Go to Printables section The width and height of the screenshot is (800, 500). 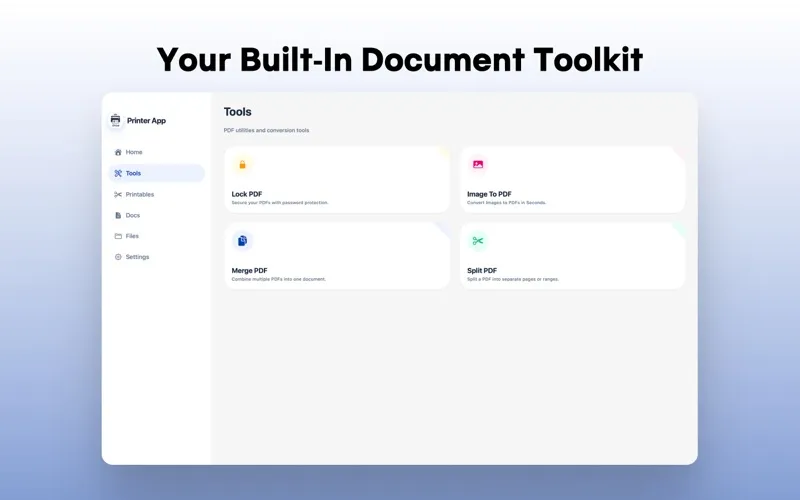click(x=157, y=194)
